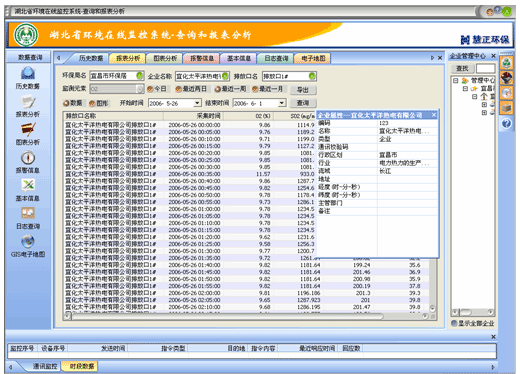
Task: Close the 企业属性 popup window
Action: [x=434, y=115]
